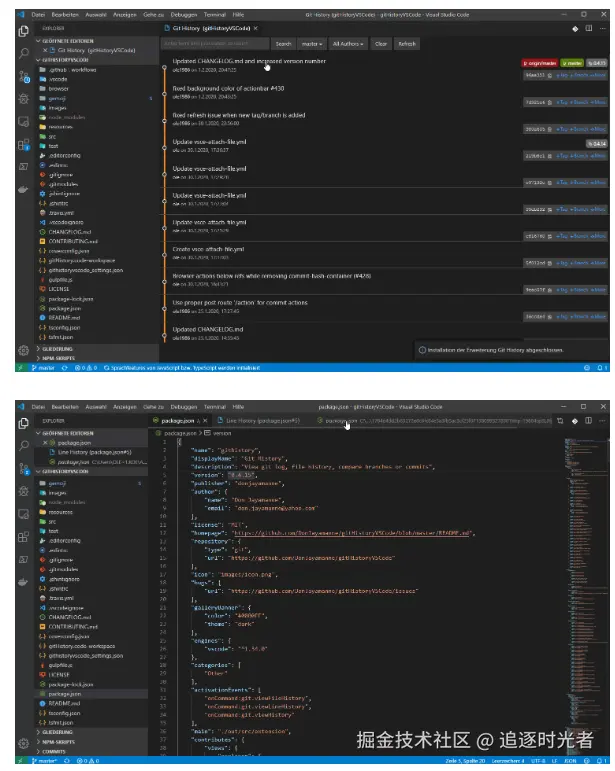Viewport: 615px width, 771px height.
Task: Open Extensions view in lower window activity bar
Action: (23, 537)
